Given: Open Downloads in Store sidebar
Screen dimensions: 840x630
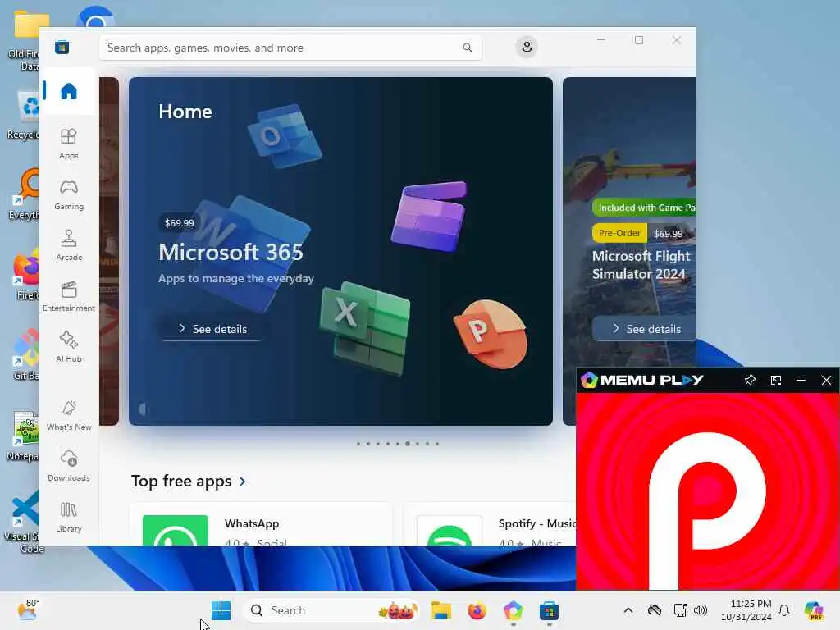Looking at the screenshot, I should 69,466.
